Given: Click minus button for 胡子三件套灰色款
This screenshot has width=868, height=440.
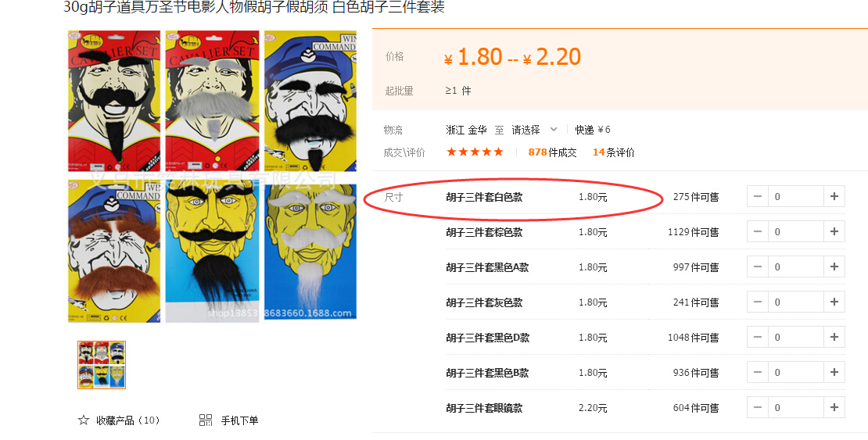Looking at the screenshot, I should pos(757,302).
